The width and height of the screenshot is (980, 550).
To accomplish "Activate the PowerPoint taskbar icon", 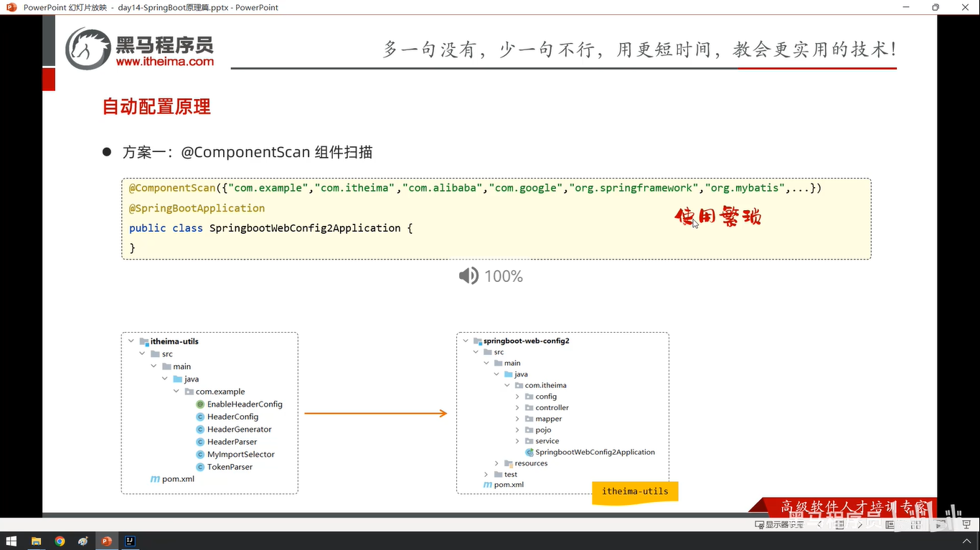I will coord(107,541).
